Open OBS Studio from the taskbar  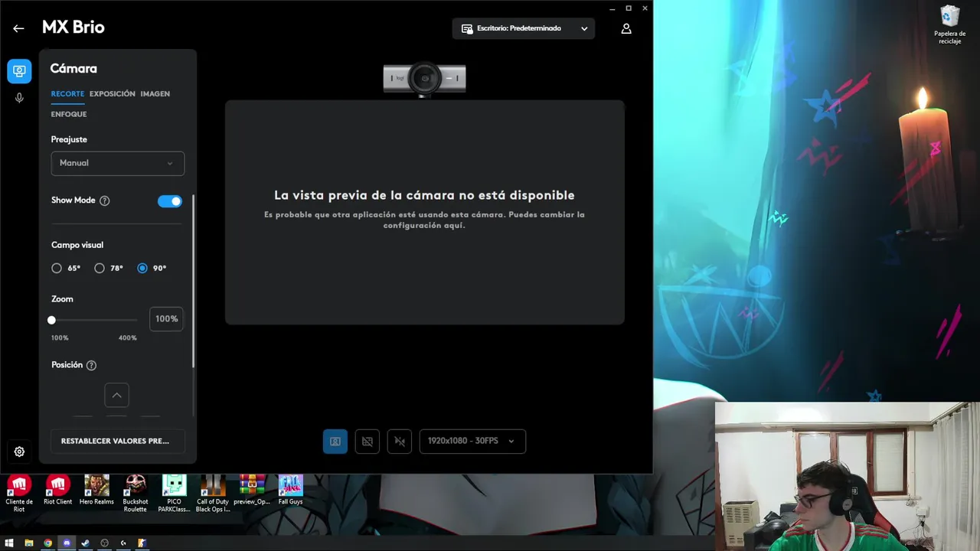(104, 543)
